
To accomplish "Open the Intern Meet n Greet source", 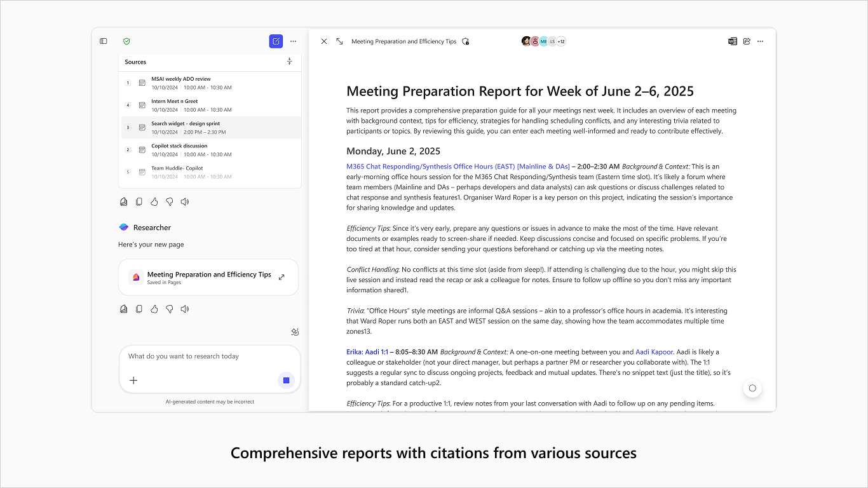I will 210,105.
